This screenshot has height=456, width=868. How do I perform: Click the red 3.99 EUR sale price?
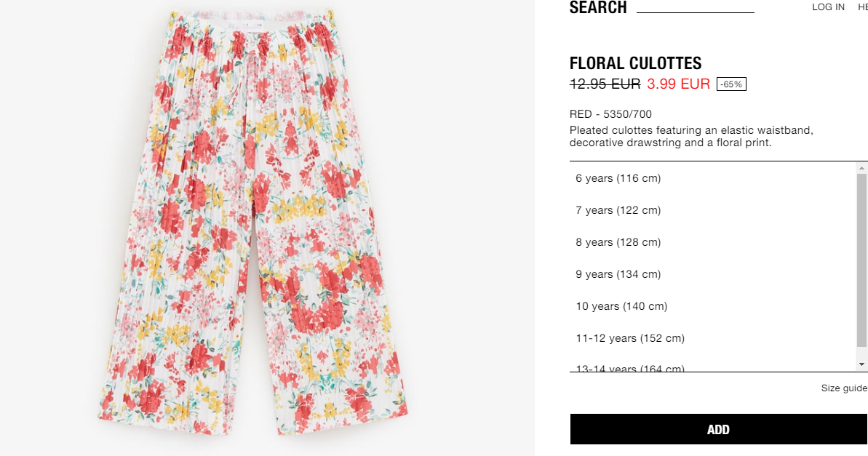click(678, 84)
